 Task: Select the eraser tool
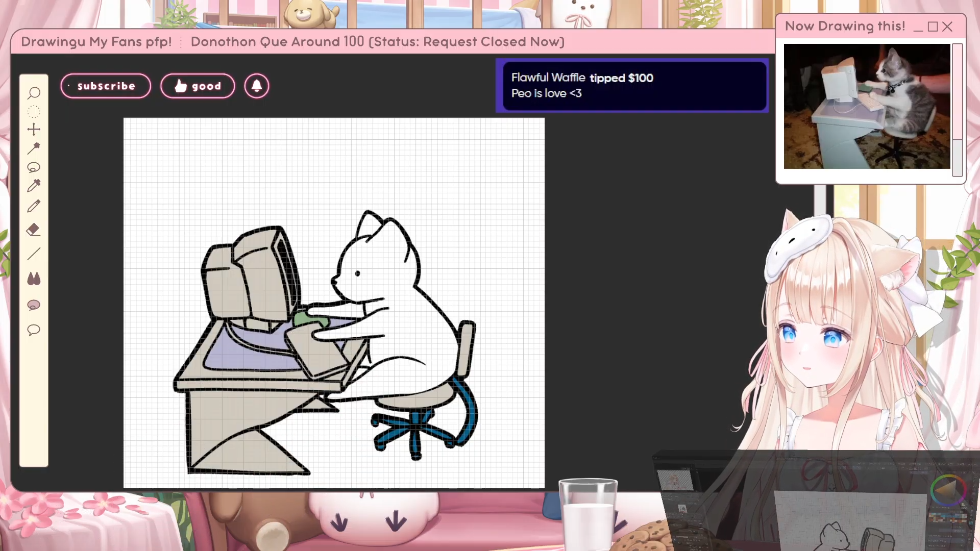34,230
